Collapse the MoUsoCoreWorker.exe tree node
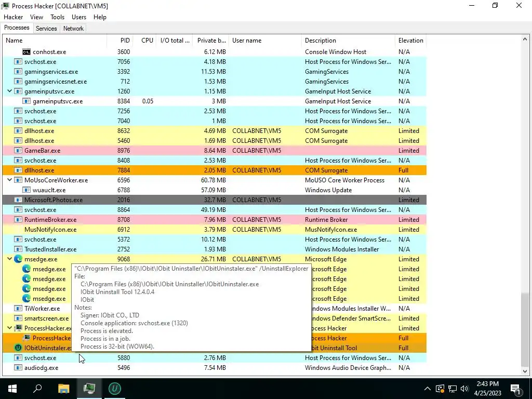 [x=9, y=180]
